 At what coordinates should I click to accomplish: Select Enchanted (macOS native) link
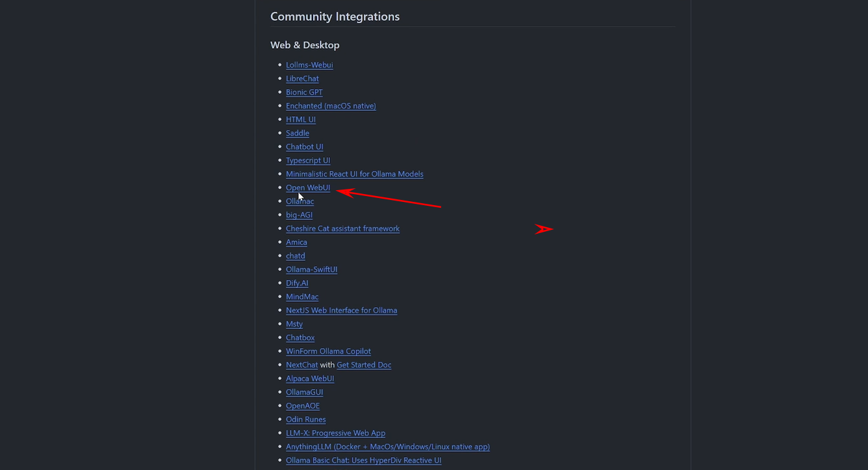point(331,106)
